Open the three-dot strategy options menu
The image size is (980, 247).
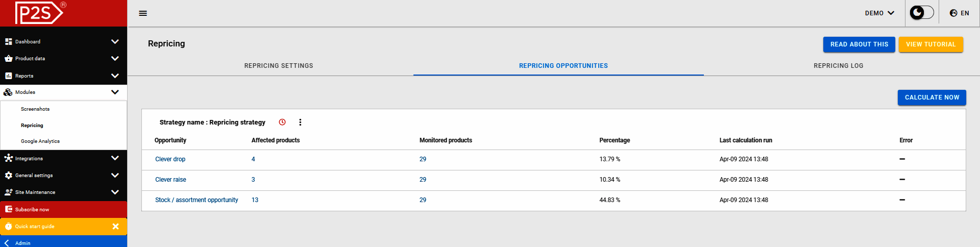[x=300, y=122]
